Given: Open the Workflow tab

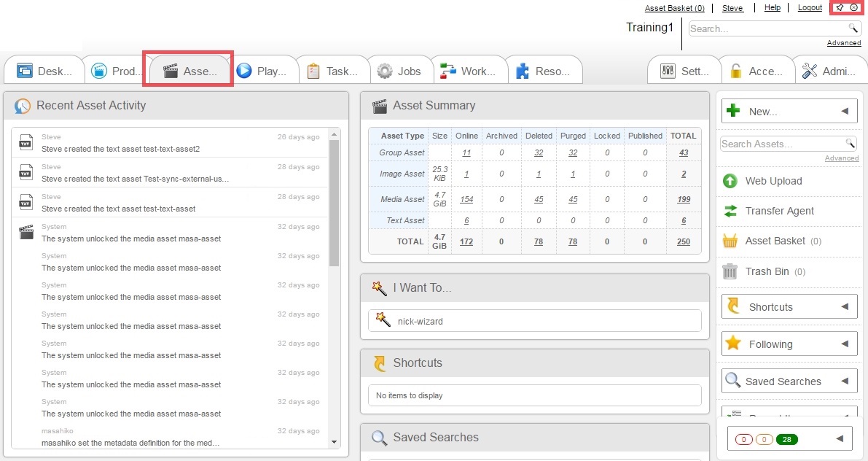Looking at the screenshot, I should click(x=470, y=69).
